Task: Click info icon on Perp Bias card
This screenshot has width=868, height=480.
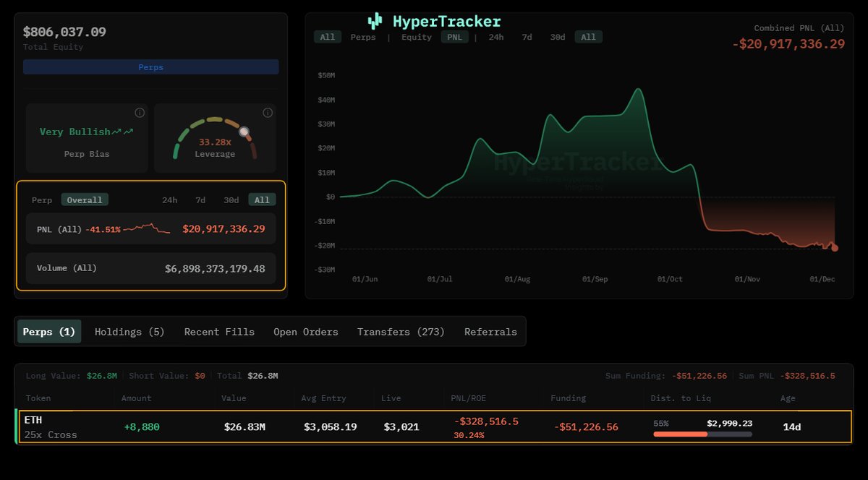Action: tap(140, 113)
